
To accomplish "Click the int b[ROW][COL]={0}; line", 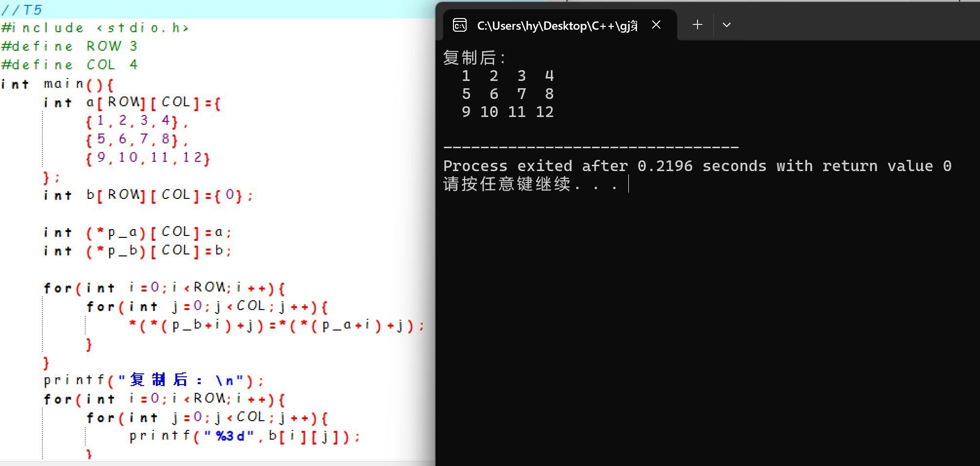I will point(148,195).
